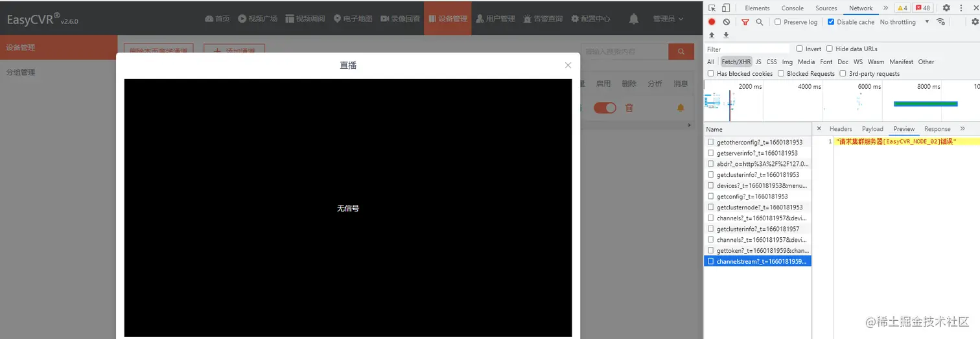Image resolution: width=980 pixels, height=339 pixels.
Task: Import HAR file with upload arrow
Action: pyautogui.click(x=712, y=35)
